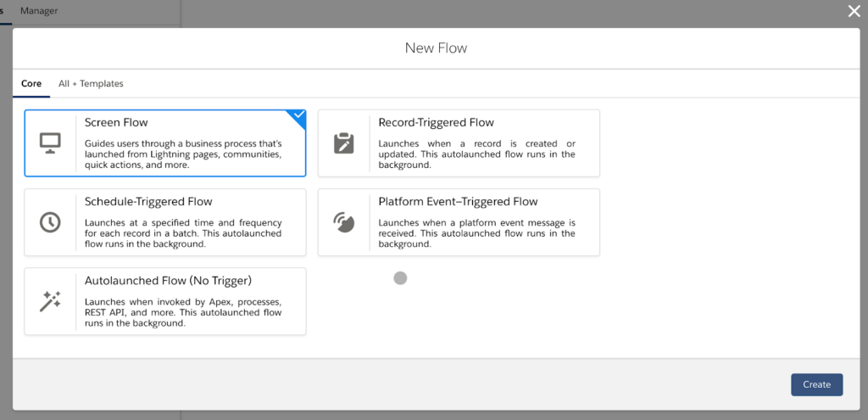Click the Schedule-Triggered Flow clock icon

(50, 222)
